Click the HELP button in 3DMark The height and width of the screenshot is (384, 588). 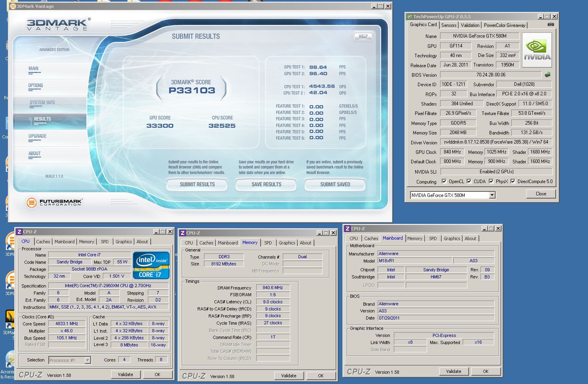tap(363, 36)
